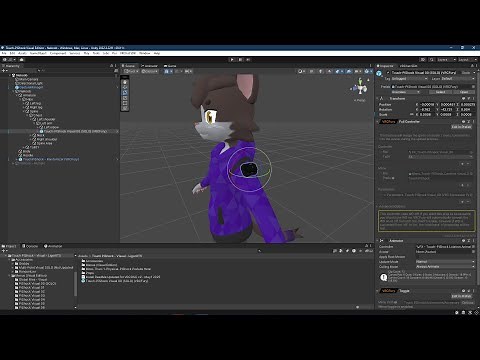Open the Scene draw mode shading icon
Screen dimensions: 480x360
(301, 71)
